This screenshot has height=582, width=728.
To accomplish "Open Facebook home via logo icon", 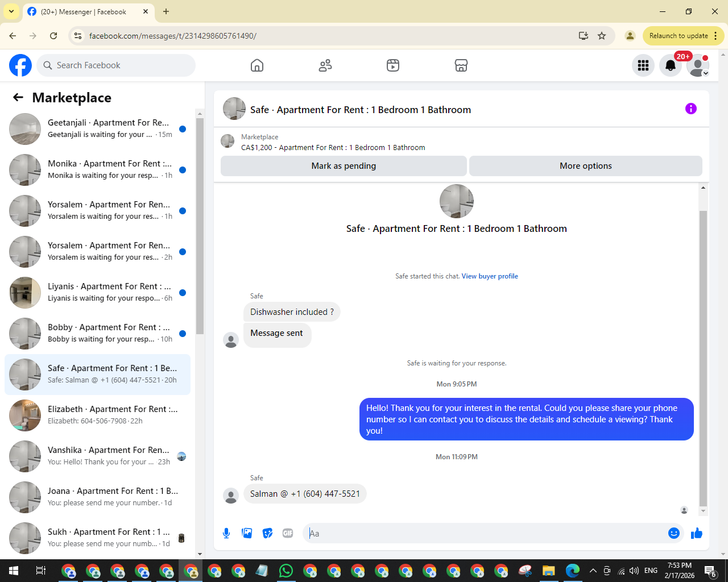I will pos(20,65).
